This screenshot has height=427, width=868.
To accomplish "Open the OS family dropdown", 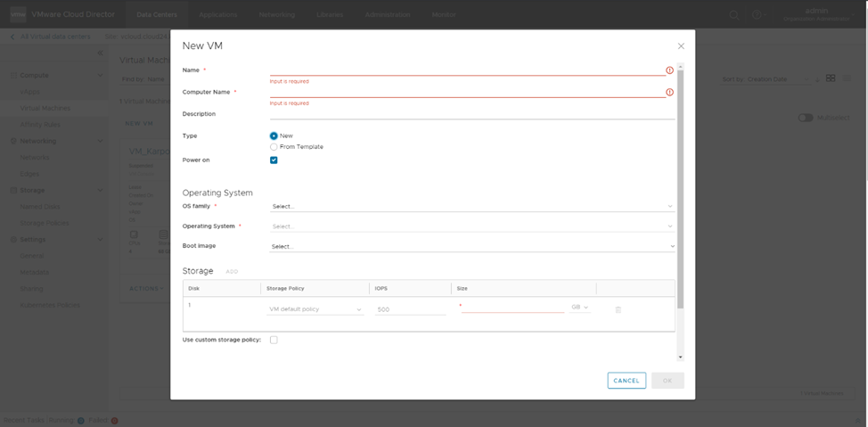I will 471,206.
